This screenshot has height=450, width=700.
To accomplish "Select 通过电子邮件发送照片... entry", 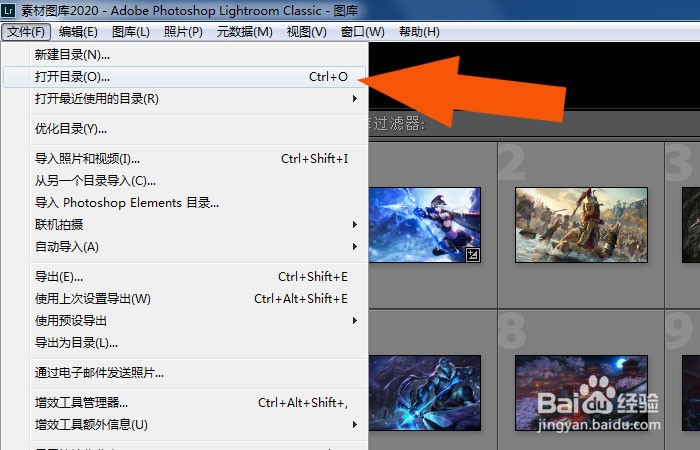I will pos(184,373).
